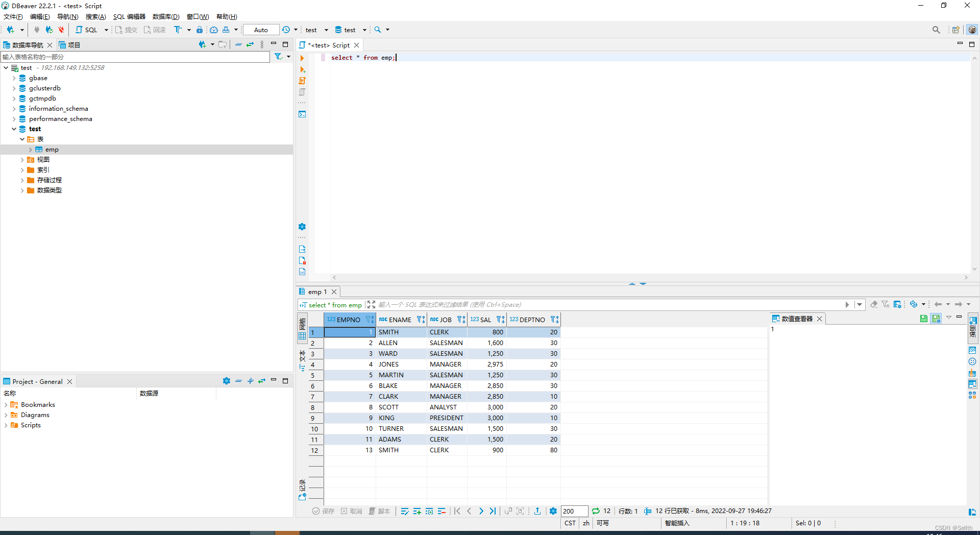980x535 pixels.
Task: Click the fetch size field showing 200
Action: point(574,511)
